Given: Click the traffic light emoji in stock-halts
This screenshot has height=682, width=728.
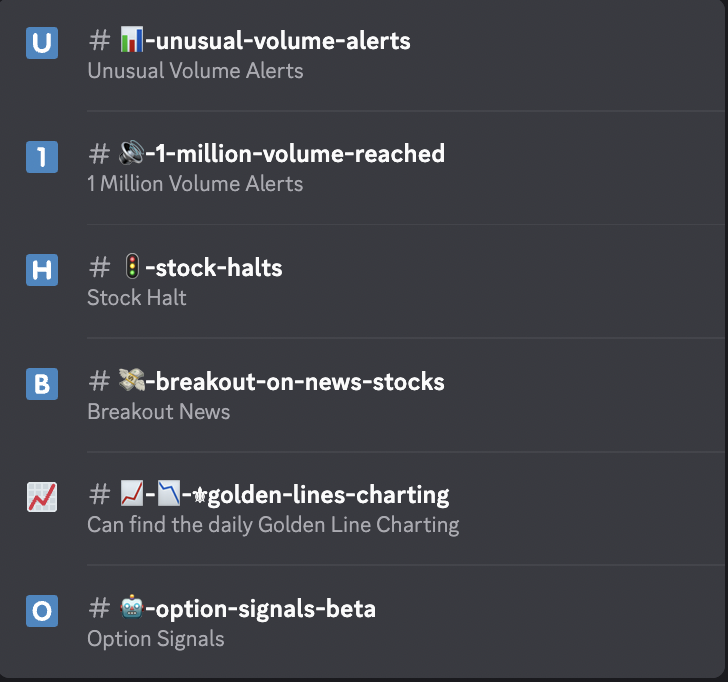Looking at the screenshot, I should (x=132, y=266).
